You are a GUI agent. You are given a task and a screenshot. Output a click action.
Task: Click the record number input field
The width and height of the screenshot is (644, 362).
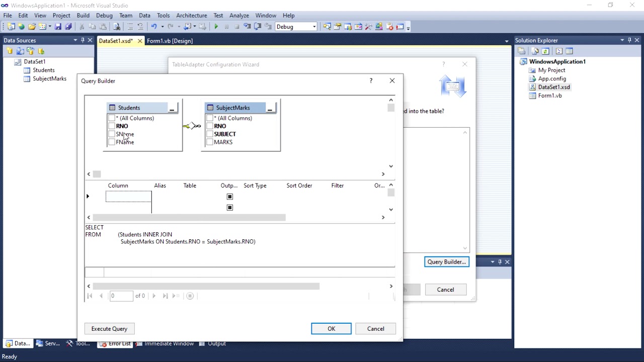[121, 296]
